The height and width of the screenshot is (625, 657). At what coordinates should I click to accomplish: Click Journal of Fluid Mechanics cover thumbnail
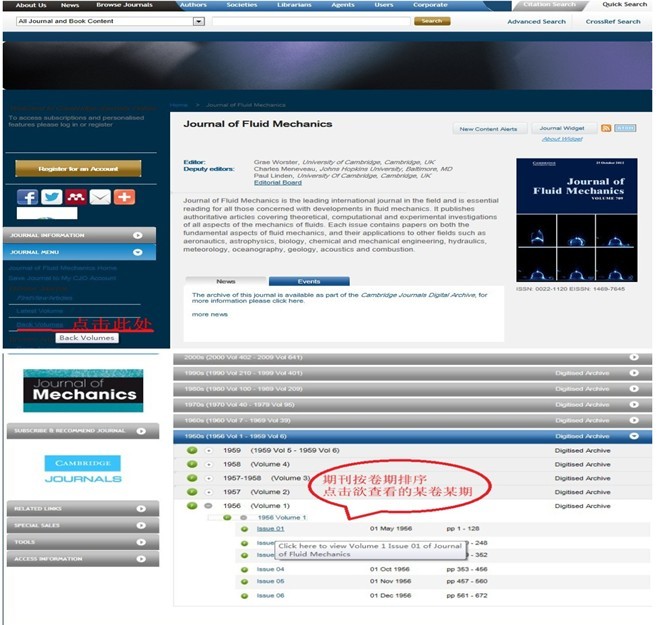coord(577,220)
